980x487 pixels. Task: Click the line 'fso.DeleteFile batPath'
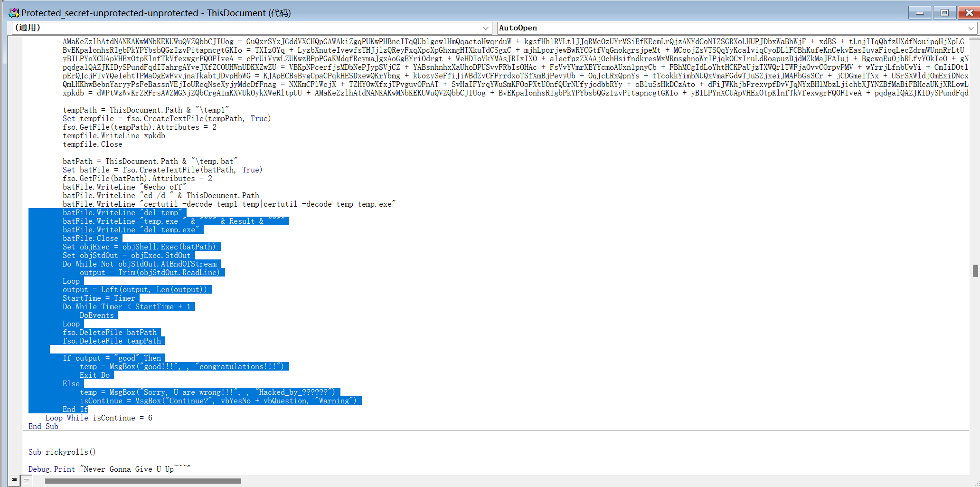point(110,332)
